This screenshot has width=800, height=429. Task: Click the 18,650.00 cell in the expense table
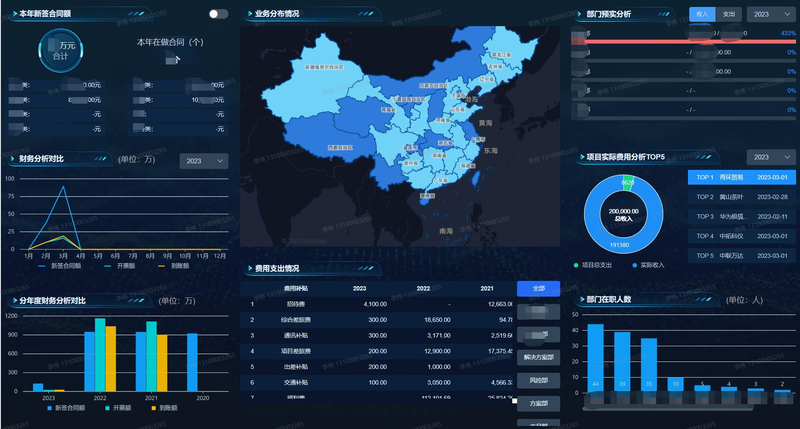[437, 320]
